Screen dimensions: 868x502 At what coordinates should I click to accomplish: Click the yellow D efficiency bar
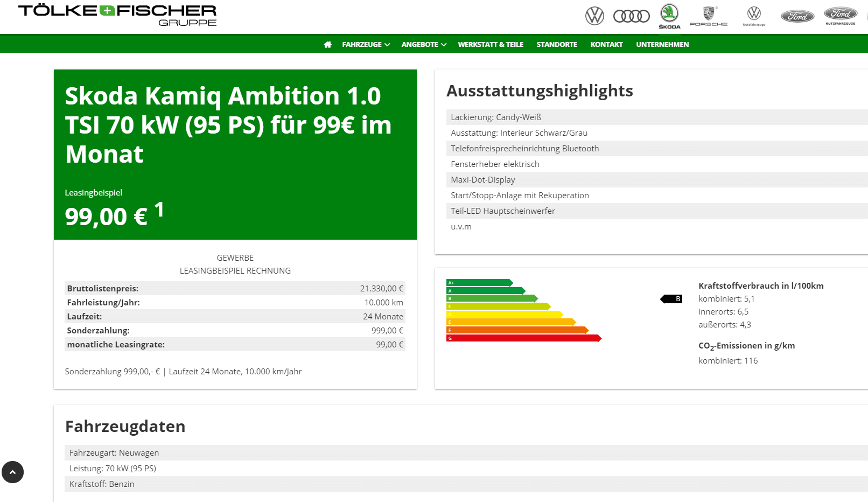click(505, 315)
